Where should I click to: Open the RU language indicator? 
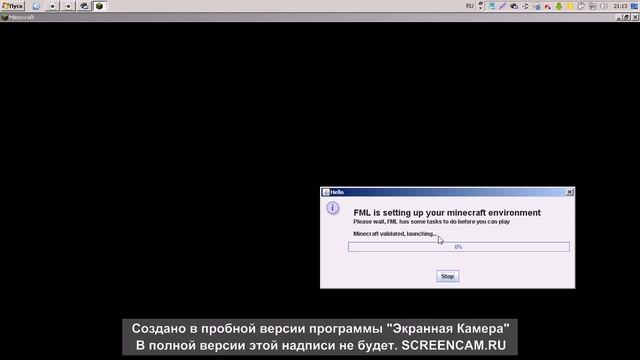tap(470, 6)
